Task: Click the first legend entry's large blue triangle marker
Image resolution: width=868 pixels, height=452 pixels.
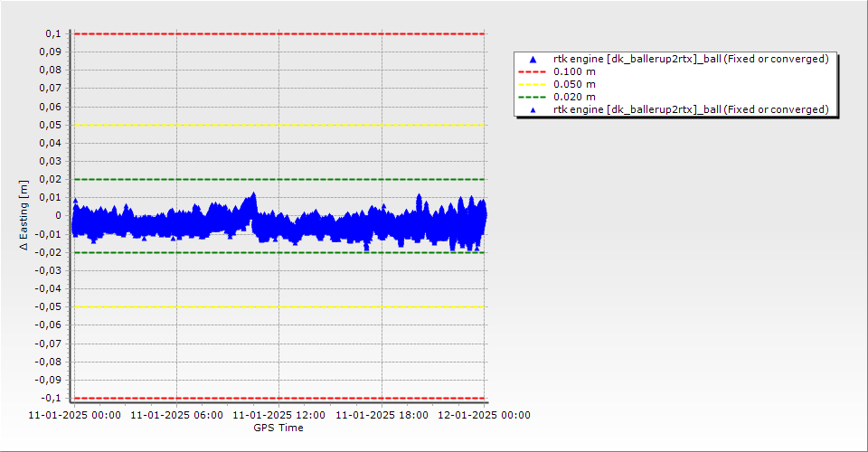Action: point(533,59)
